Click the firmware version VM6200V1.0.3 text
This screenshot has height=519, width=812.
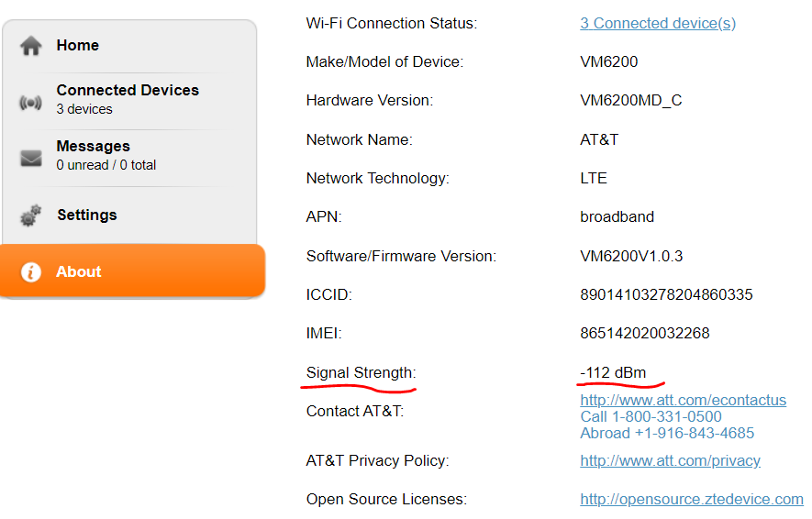tap(631, 257)
